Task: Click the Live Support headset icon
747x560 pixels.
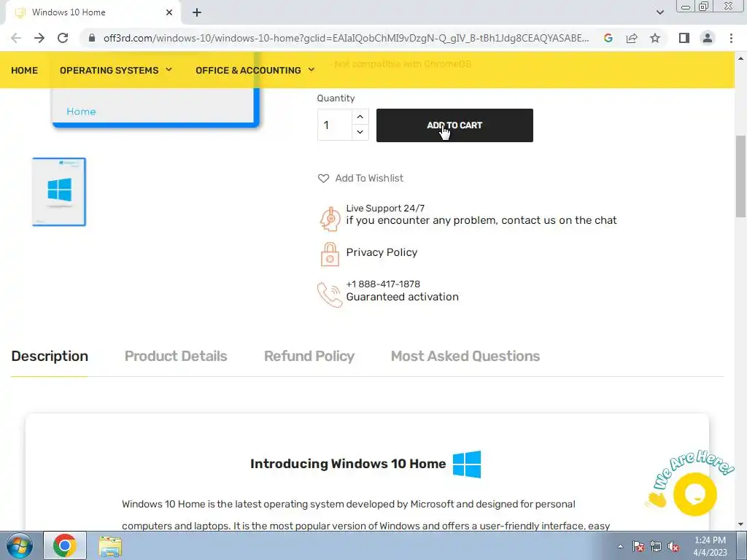Action: [x=330, y=219]
